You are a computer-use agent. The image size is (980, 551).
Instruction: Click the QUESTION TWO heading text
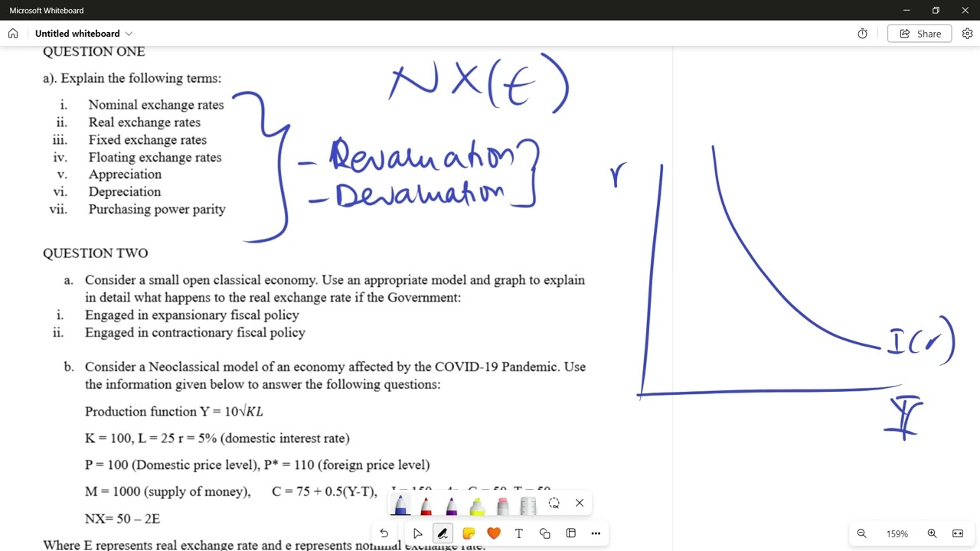96,253
